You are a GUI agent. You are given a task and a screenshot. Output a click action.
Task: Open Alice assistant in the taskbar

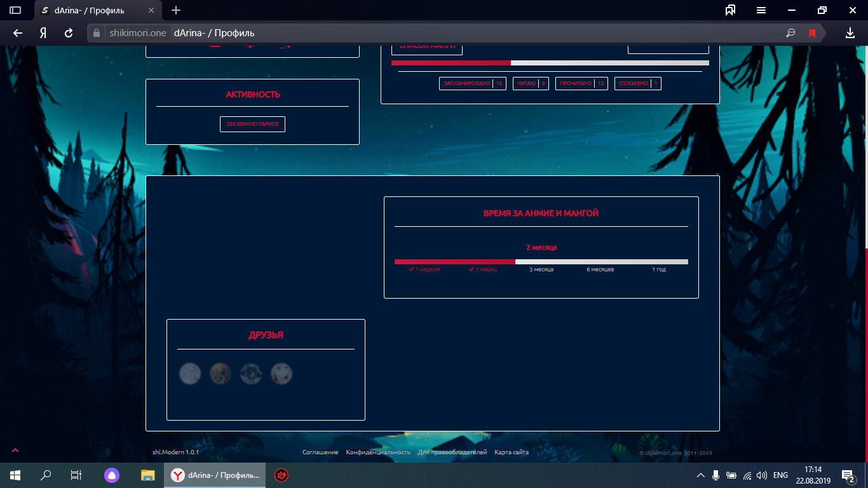click(112, 475)
